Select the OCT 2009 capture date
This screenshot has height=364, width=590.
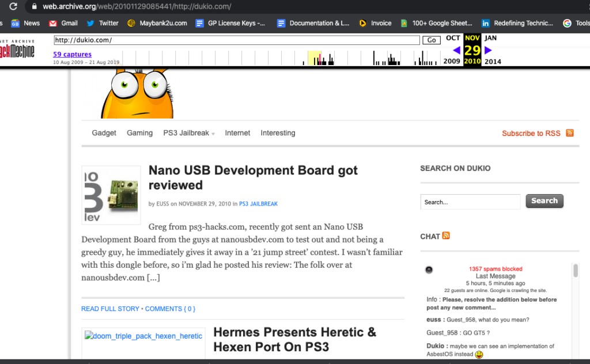click(453, 50)
